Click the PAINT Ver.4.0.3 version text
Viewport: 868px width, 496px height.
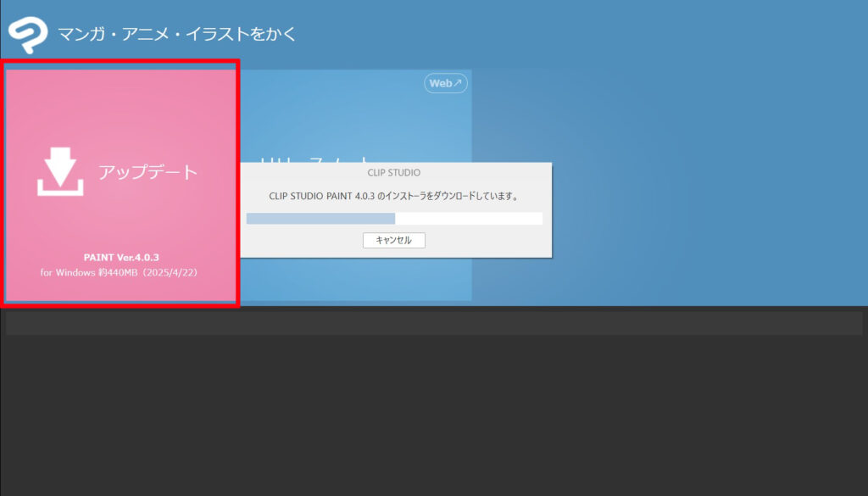click(121, 258)
